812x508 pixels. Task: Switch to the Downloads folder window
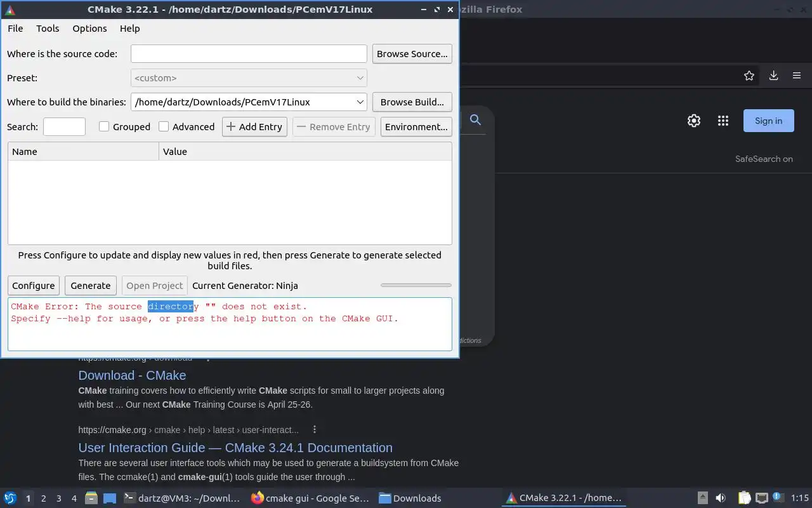coord(438,498)
